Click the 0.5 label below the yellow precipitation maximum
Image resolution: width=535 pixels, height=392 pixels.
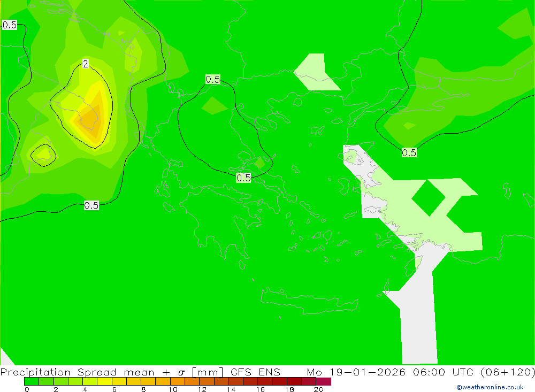[91, 205]
